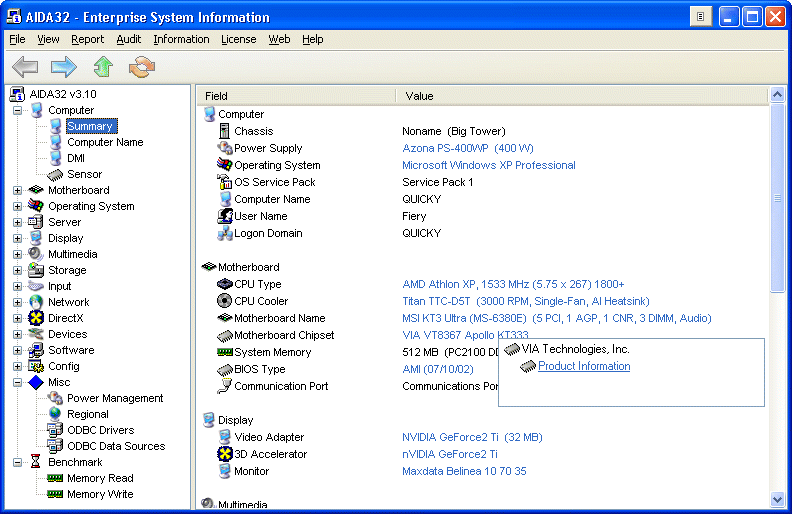
Task: Open the License menu
Action: tap(238, 39)
